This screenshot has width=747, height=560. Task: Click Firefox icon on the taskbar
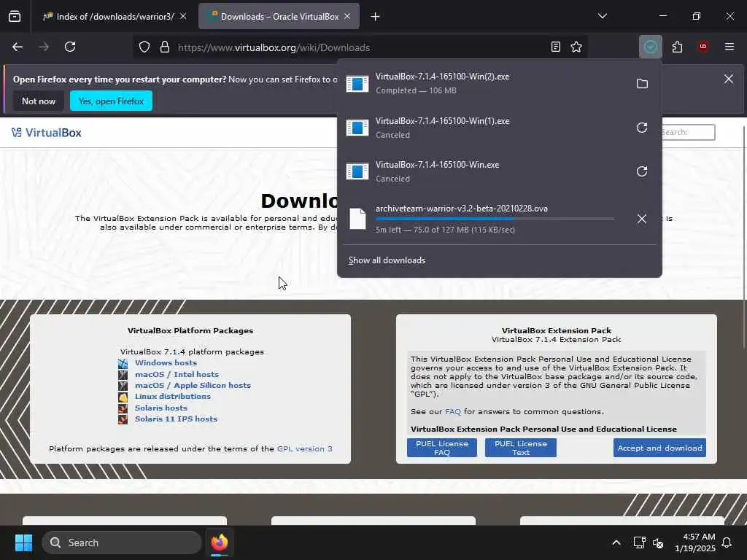(220, 542)
